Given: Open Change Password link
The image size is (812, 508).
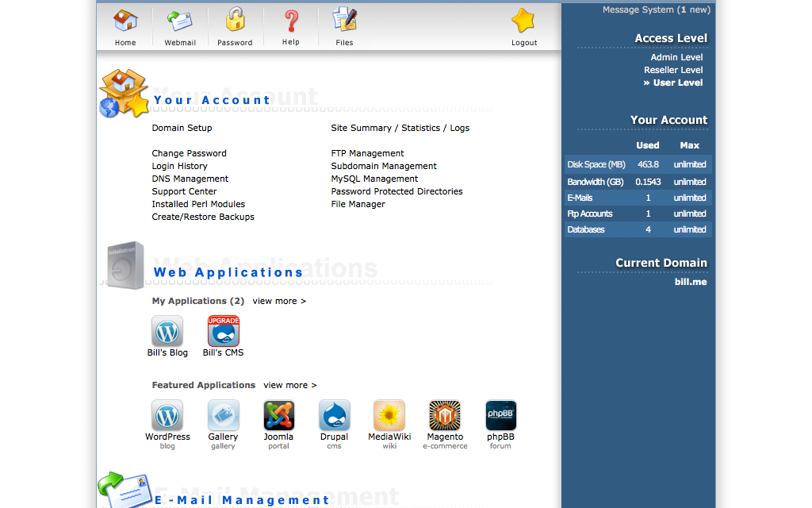Looking at the screenshot, I should (189, 153).
